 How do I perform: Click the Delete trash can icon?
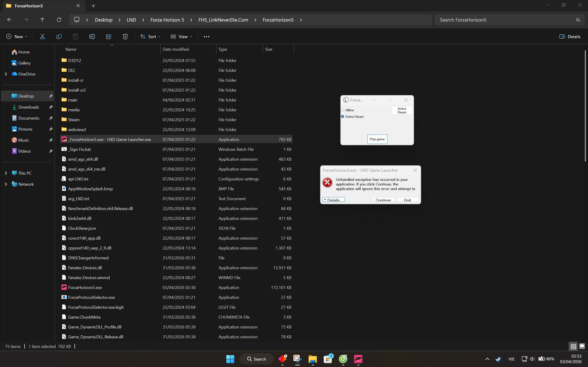pyautogui.click(x=125, y=37)
